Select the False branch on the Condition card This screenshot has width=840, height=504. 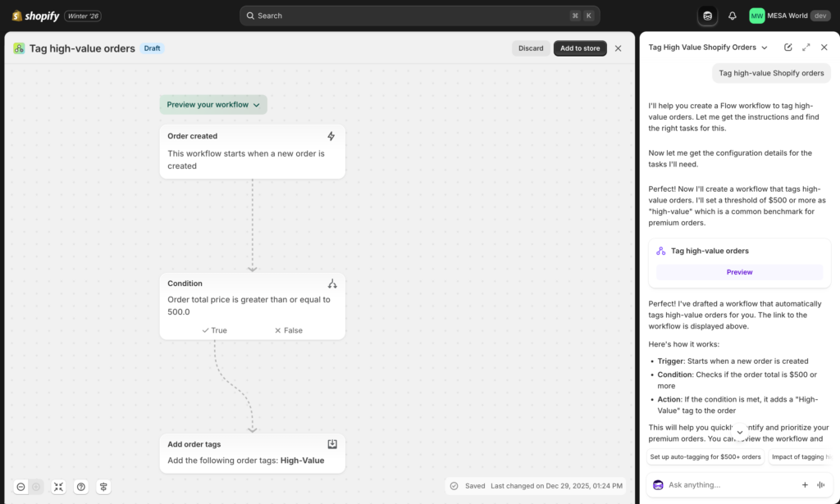[287, 329]
